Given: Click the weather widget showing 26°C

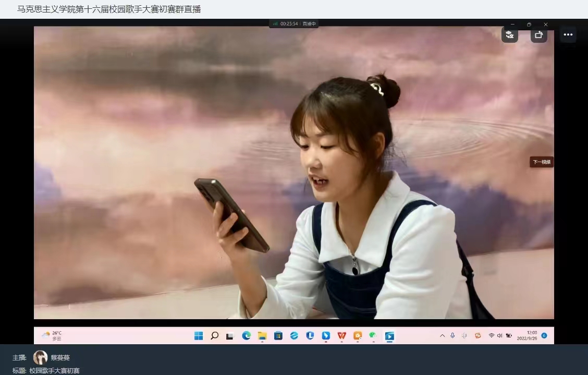Looking at the screenshot, I should (x=52, y=335).
